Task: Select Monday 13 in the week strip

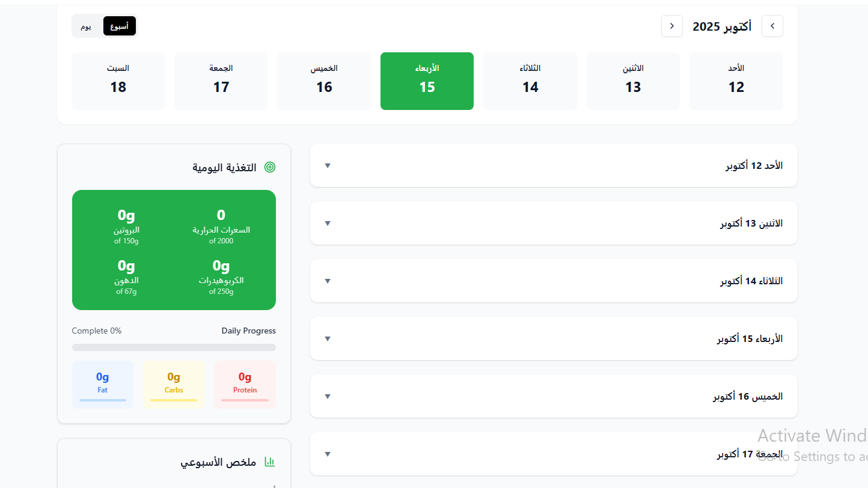Action: click(x=633, y=81)
